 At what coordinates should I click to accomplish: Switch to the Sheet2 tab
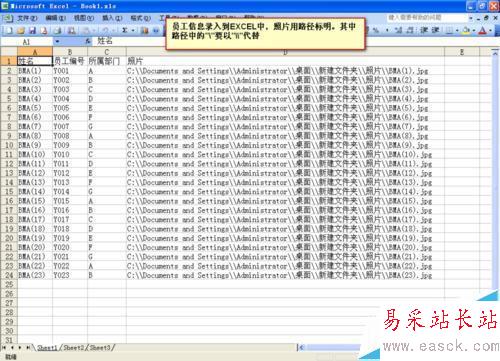coord(73,348)
